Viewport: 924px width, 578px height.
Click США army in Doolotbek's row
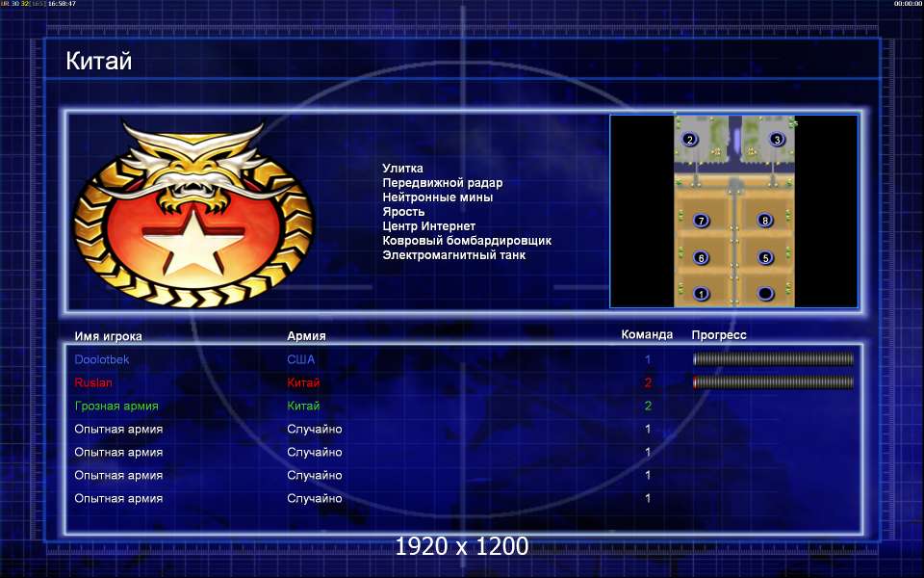[301, 359]
